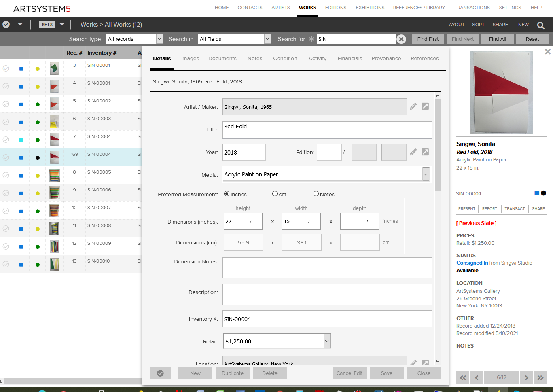The width and height of the screenshot is (553, 392).
Task: Switch to the Provenance tab
Action: point(386,59)
